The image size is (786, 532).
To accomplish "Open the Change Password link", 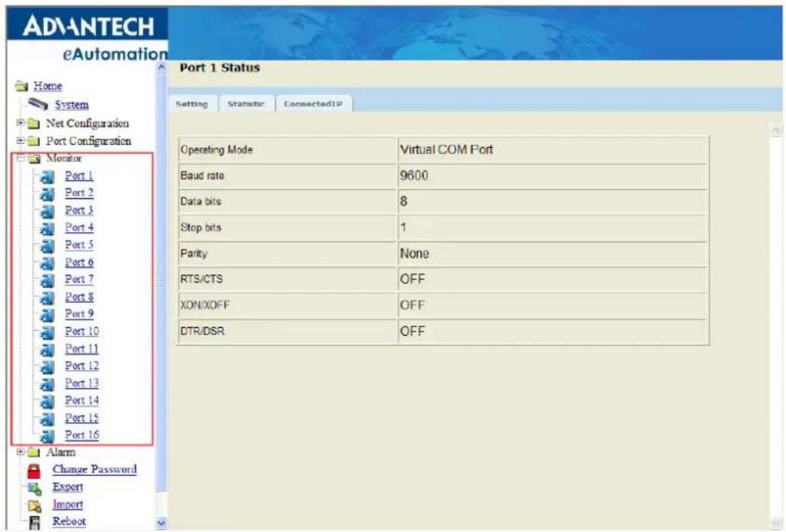I will 95,469.
